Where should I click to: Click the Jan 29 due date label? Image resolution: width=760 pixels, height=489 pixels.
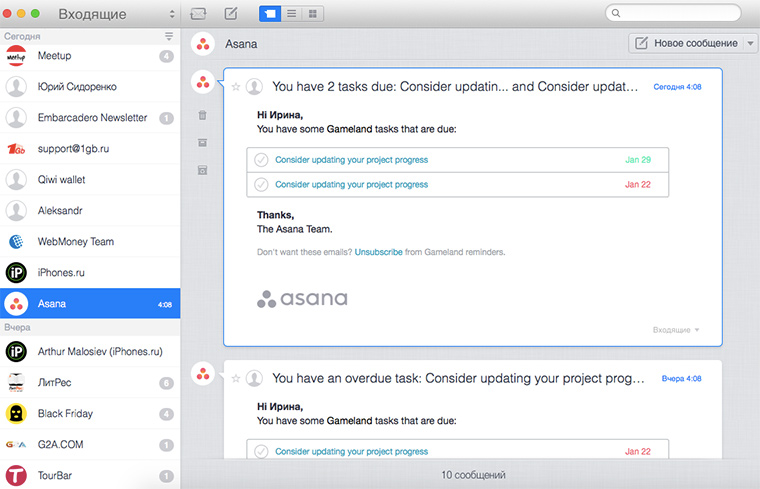[638, 160]
